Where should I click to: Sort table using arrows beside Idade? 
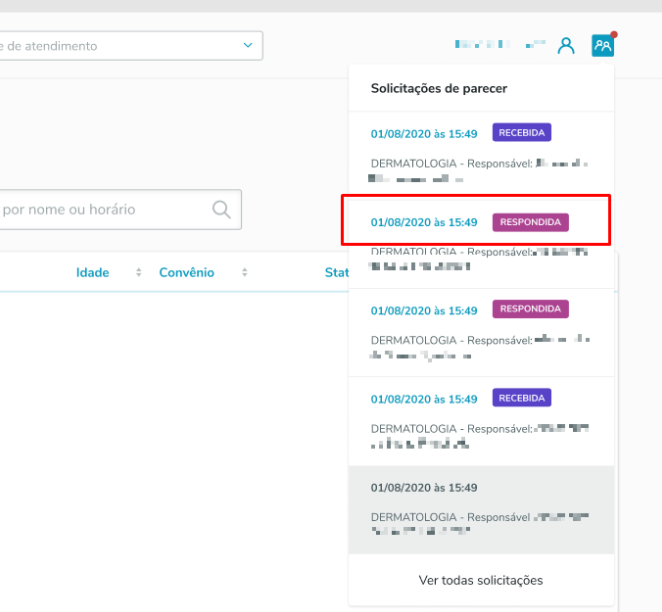pyautogui.click(x=138, y=272)
